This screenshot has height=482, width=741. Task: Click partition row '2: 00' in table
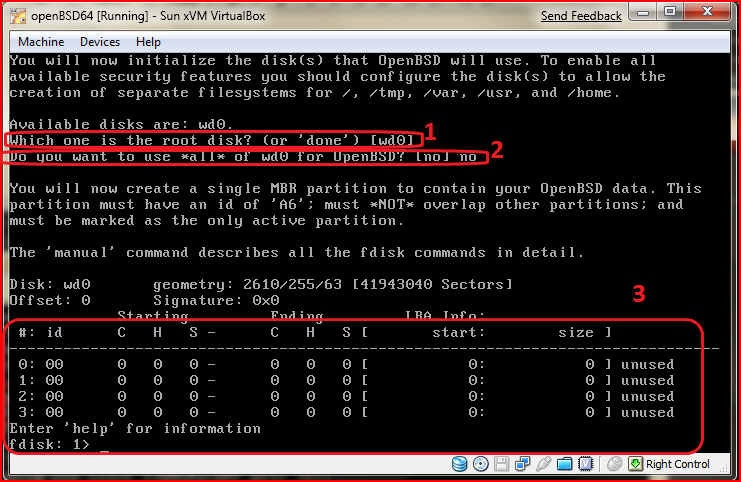(346, 396)
